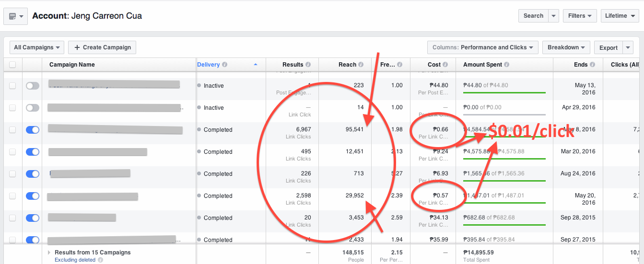This screenshot has height=264, width=644.
Task: Click the ₱395.84 of ₱395.84 amount
Action: (489, 240)
